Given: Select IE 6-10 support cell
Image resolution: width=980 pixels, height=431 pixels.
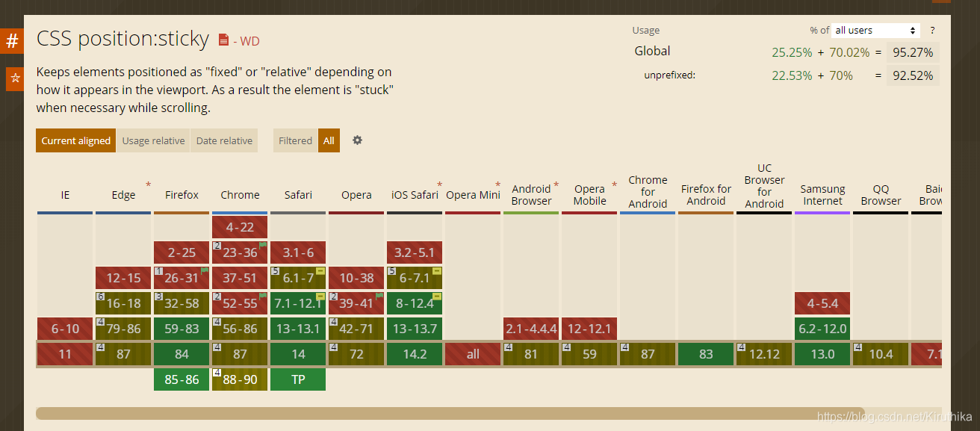Looking at the screenshot, I should tap(65, 329).
